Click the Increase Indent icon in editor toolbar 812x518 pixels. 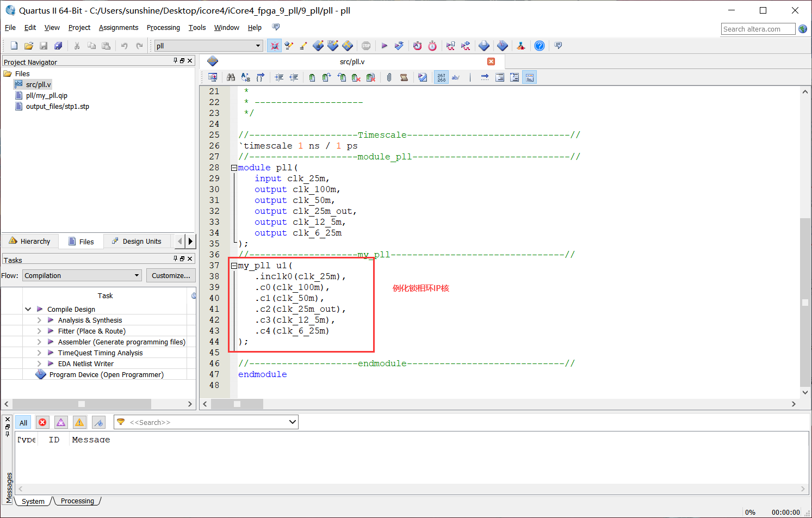pyautogui.click(x=279, y=77)
